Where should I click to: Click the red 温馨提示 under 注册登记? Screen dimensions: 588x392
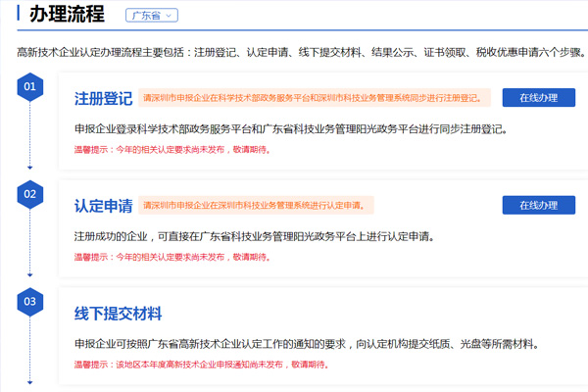click(171, 150)
